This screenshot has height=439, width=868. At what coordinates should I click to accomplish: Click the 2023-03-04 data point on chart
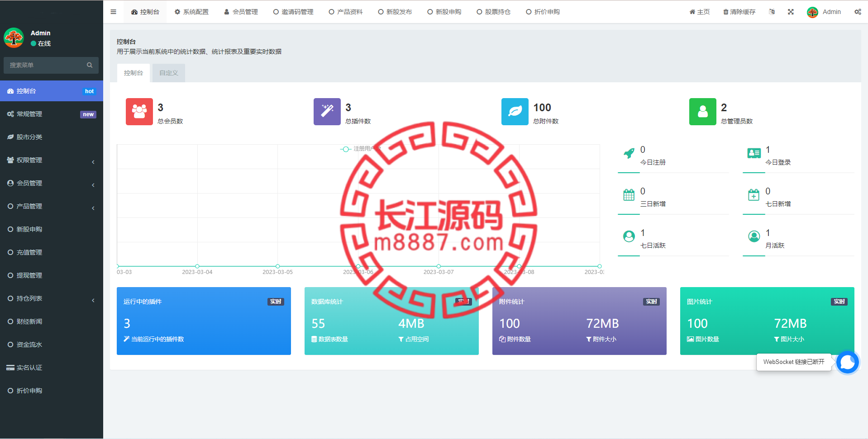(x=197, y=266)
